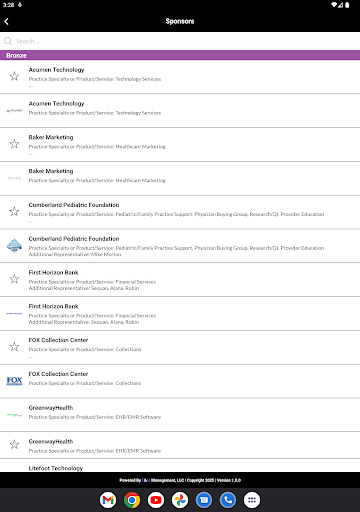Open YouTube app in dock
Viewport: 360px width, 512px height.
point(156,500)
